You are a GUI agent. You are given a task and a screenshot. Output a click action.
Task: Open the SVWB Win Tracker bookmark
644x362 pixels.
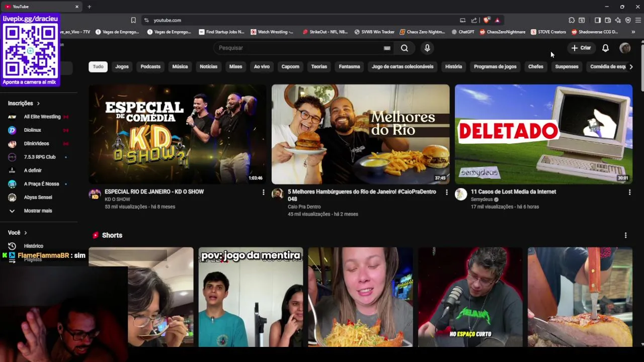374,32
